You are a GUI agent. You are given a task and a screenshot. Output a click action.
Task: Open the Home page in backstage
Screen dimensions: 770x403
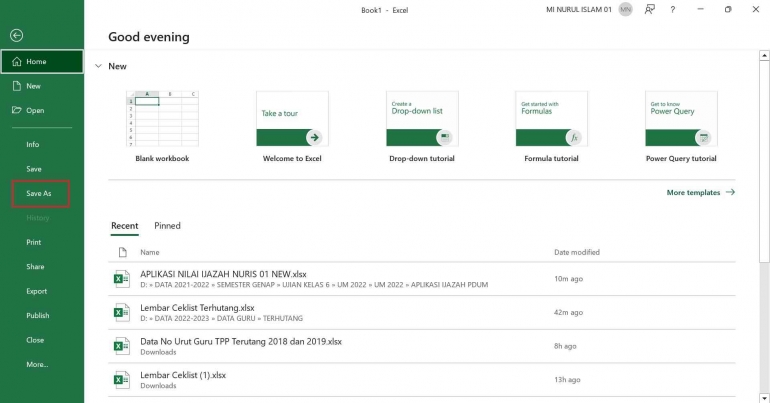[x=42, y=61]
